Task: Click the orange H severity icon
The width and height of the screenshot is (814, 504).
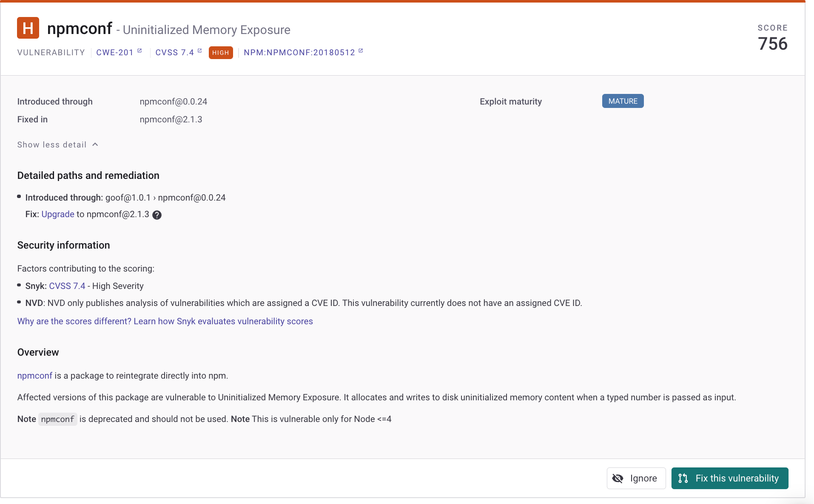Action: 28,28
